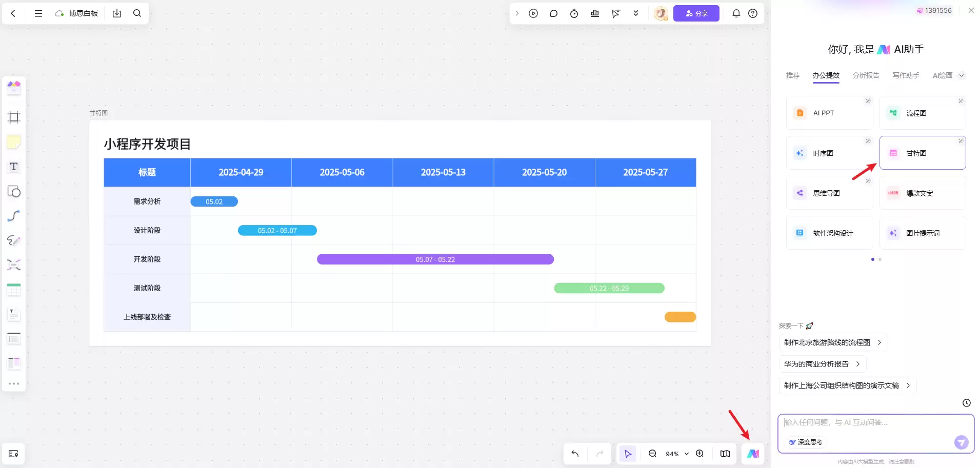
Task: Click the export download icon
Action: [117, 13]
